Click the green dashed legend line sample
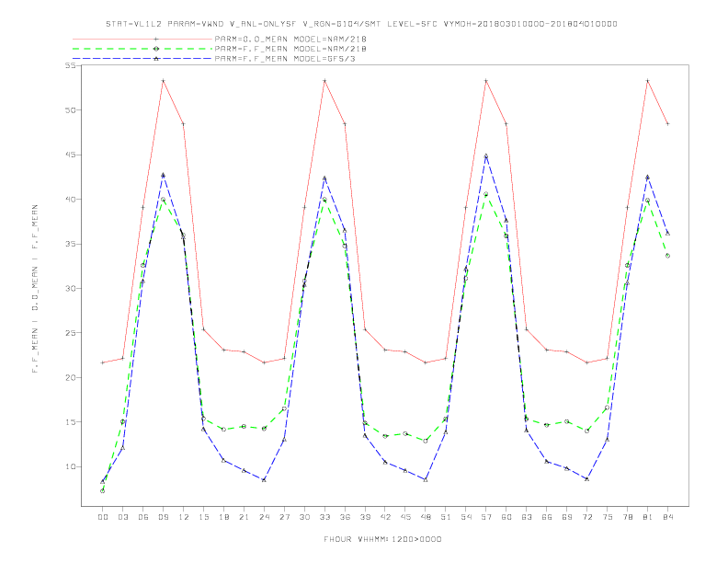The image size is (728, 563). (142, 49)
